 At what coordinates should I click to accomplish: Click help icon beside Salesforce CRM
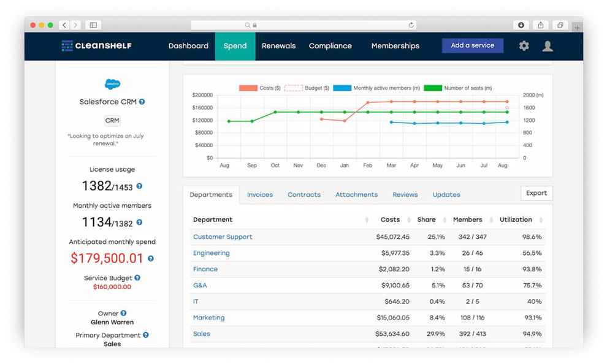click(x=142, y=102)
